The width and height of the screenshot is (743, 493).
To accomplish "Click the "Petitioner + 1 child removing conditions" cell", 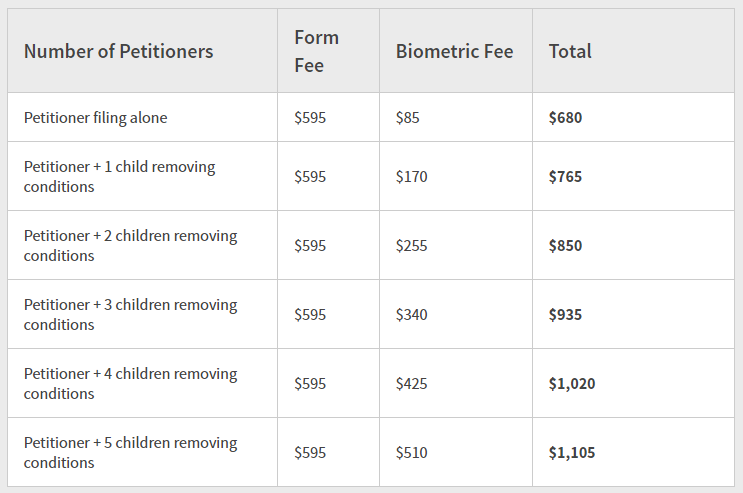I will click(x=120, y=177).
